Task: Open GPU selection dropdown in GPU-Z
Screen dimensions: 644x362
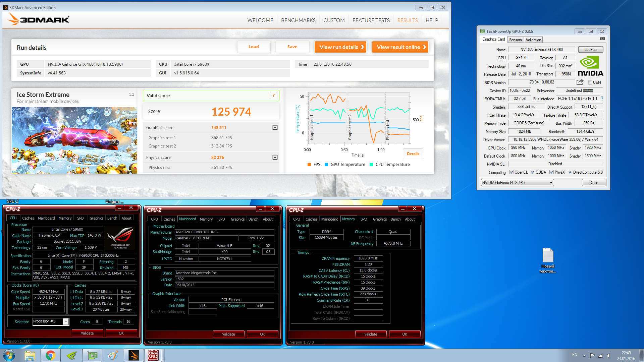Action: pos(517,183)
